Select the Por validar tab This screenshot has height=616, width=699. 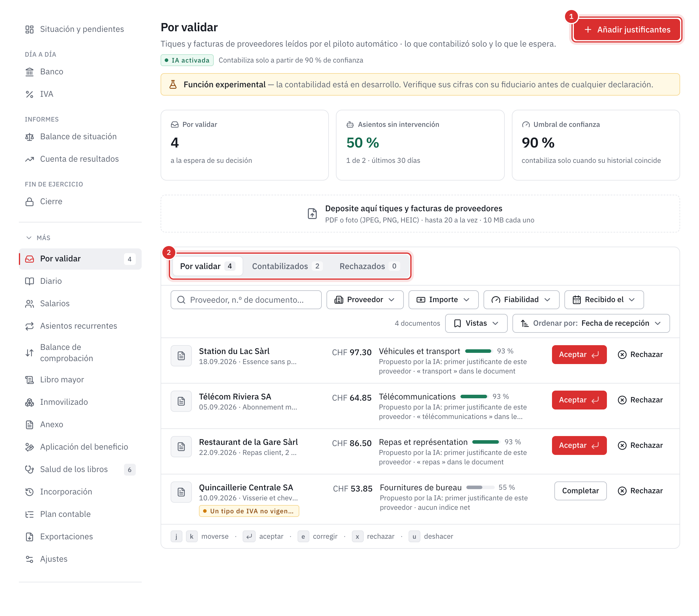(208, 266)
